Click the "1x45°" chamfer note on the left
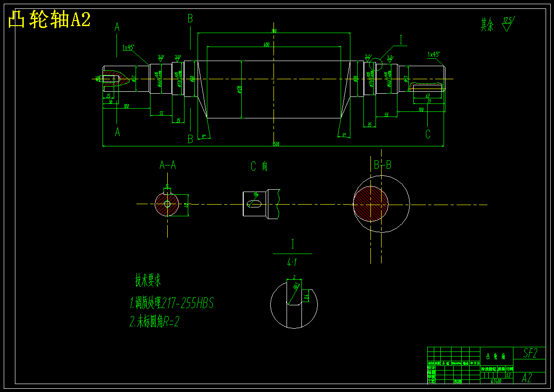Image resolution: width=554 pixels, height=392 pixels. point(128,48)
